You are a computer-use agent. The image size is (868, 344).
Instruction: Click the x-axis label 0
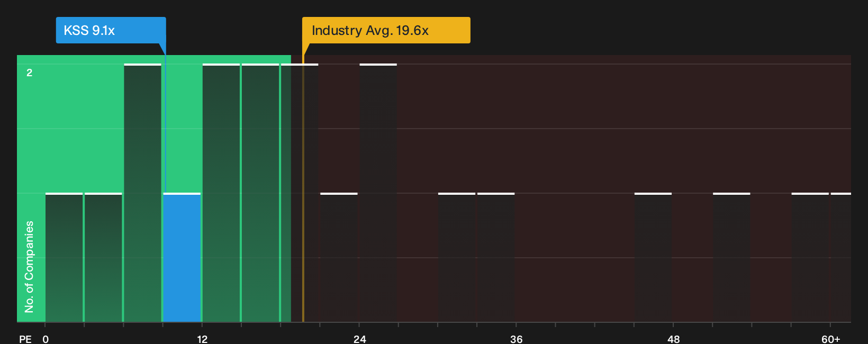point(46,339)
